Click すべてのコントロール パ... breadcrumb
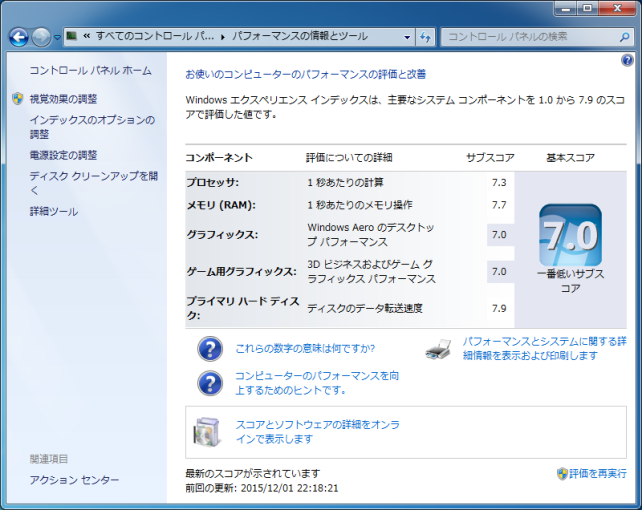Viewport: 642px width, 510px height. click(x=155, y=36)
